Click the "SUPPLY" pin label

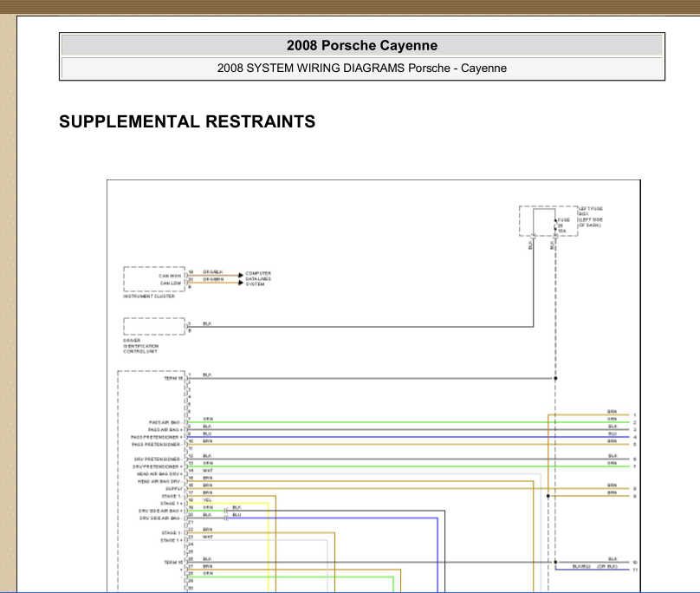tap(174, 489)
